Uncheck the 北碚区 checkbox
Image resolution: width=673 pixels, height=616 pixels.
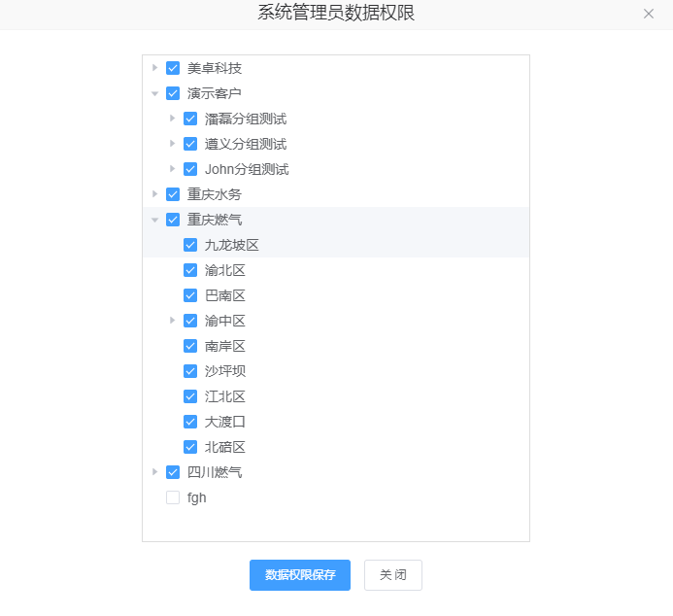(x=190, y=447)
